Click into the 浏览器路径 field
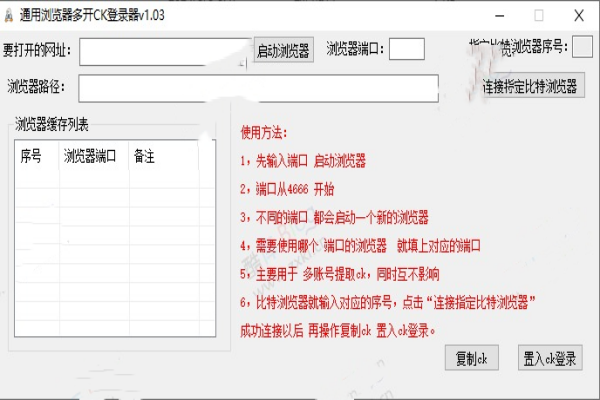The width and height of the screenshot is (600, 400). coord(258,88)
